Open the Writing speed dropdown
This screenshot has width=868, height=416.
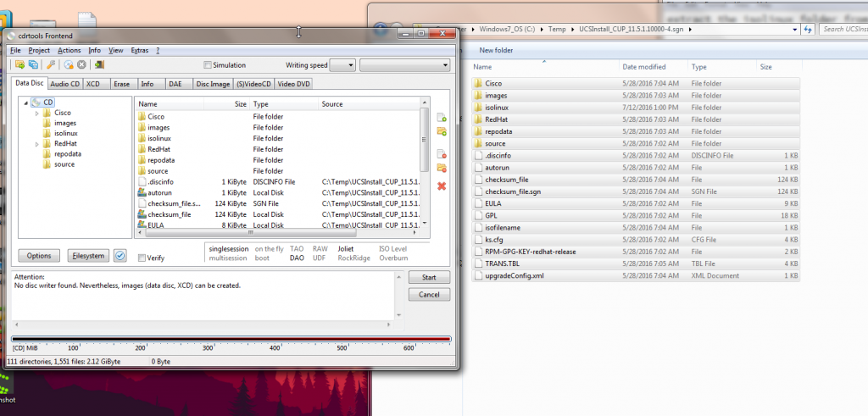click(x=342, y=65)
